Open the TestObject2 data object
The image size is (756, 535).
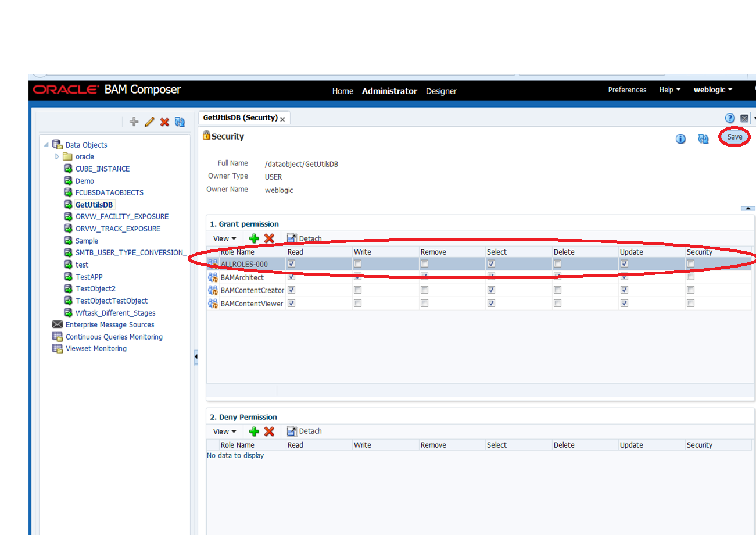[95, 288]
